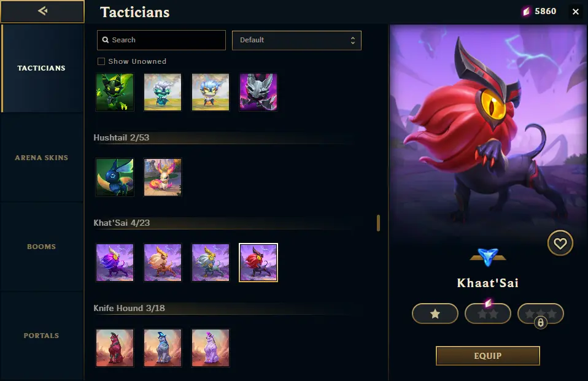Click the tactician list scrollbar handle

[378, 223]
